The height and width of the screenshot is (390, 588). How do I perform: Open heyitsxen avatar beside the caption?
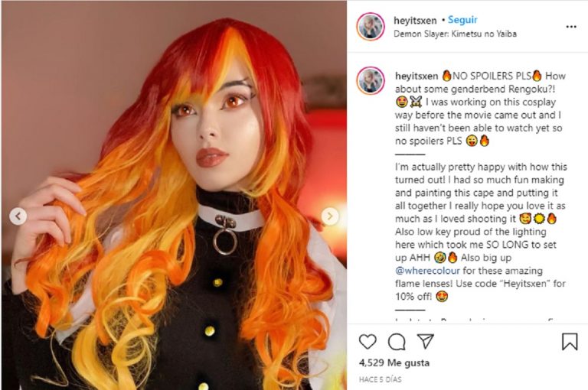coord(371,81)
